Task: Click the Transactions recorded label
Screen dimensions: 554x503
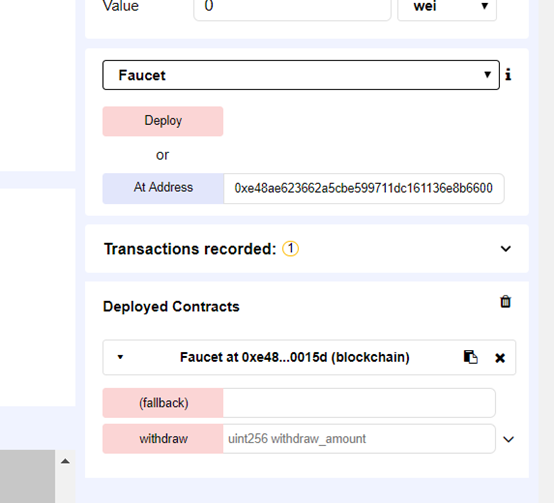Action: (x=190, y=249)
